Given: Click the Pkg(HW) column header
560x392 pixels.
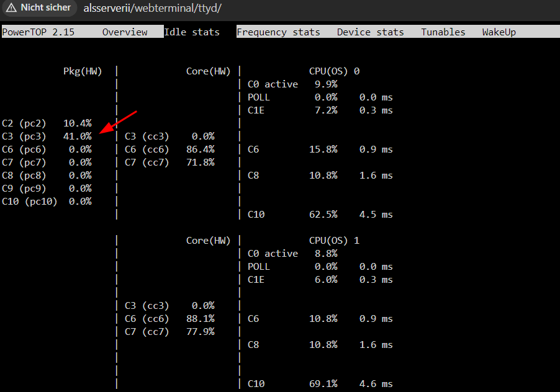Looking at the screenshot, I should (83, 71).
